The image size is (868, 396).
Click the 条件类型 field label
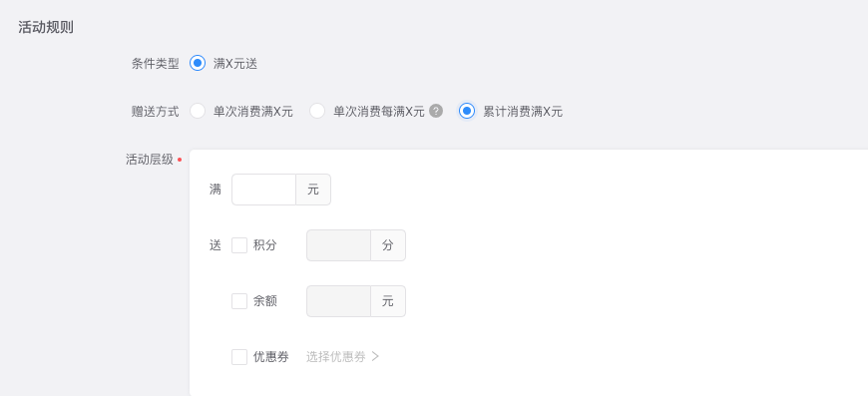[x=156, y=64]
